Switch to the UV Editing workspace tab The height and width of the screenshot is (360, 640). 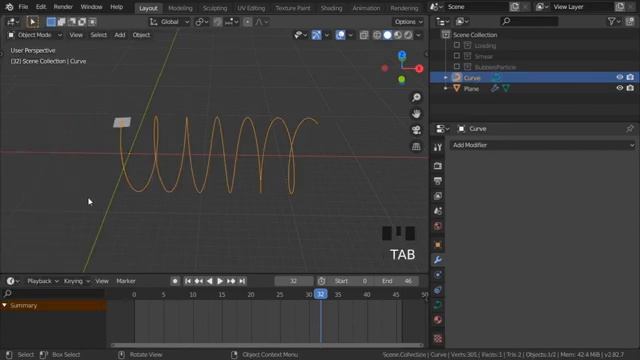(x=251, y=8)
